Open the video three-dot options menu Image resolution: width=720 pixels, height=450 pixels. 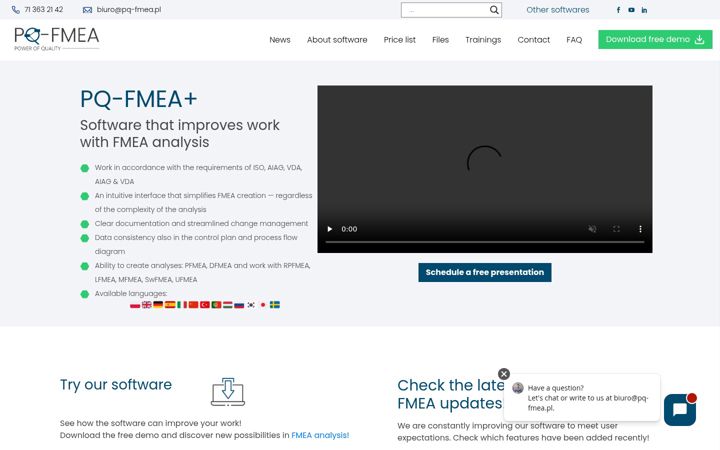click(x=640, y=229)
